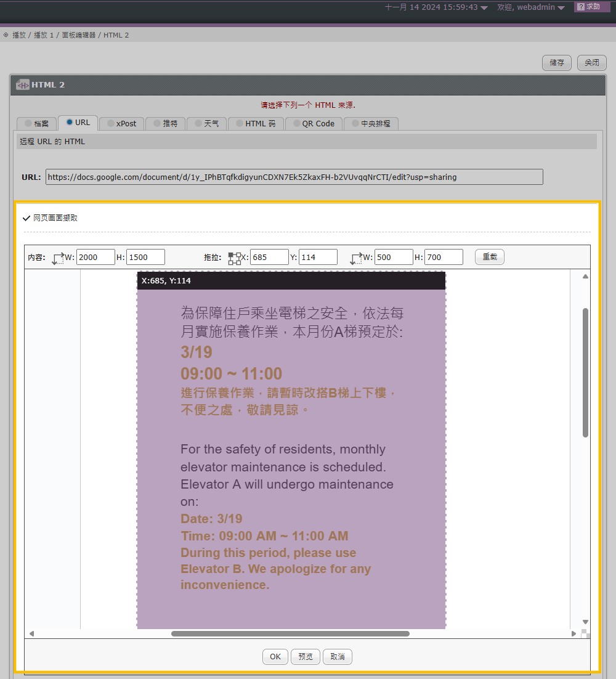Click the breadcrumb home bullet icon

(x=6, y=35)
